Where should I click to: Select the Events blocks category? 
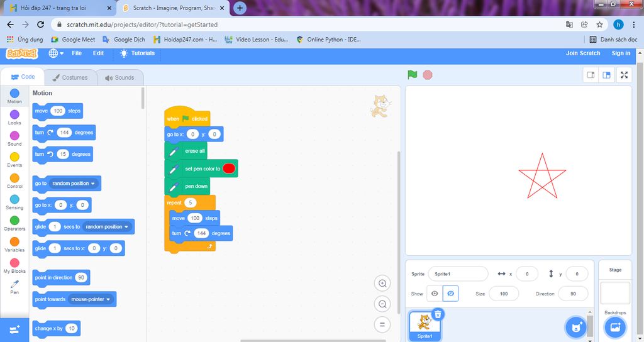14,160
